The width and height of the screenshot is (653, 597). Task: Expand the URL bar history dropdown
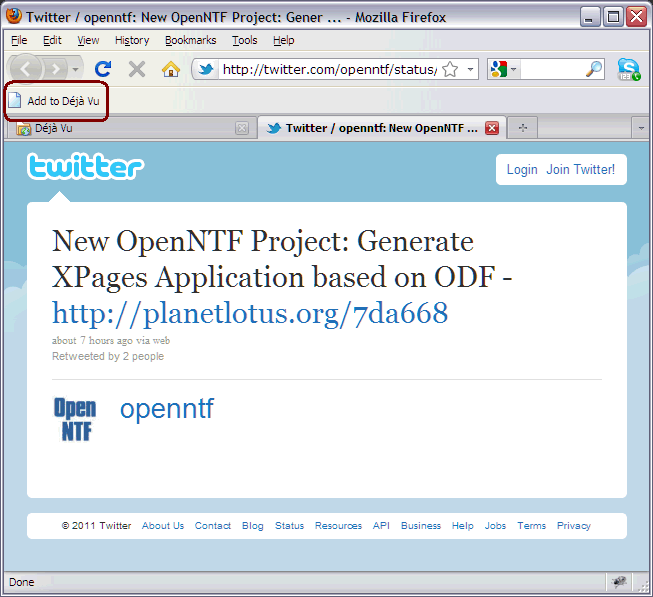point(470,69)
